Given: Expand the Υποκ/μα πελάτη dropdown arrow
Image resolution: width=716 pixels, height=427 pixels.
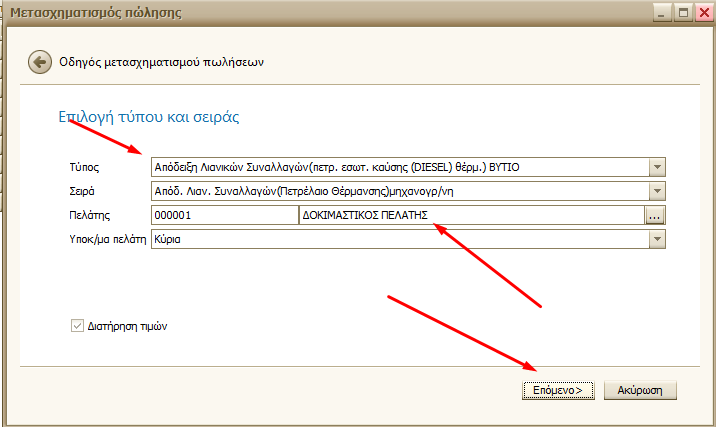Looking at the screenshot, I should pyautogui.click(x=656, y=239).
